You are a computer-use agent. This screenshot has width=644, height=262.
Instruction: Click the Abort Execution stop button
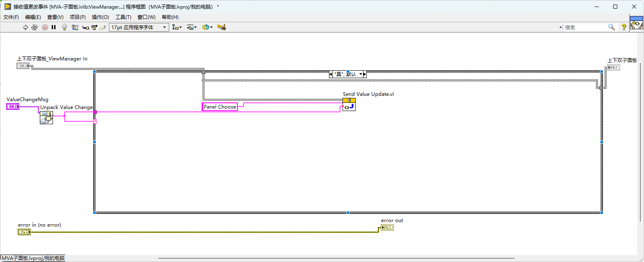[45, 27]
